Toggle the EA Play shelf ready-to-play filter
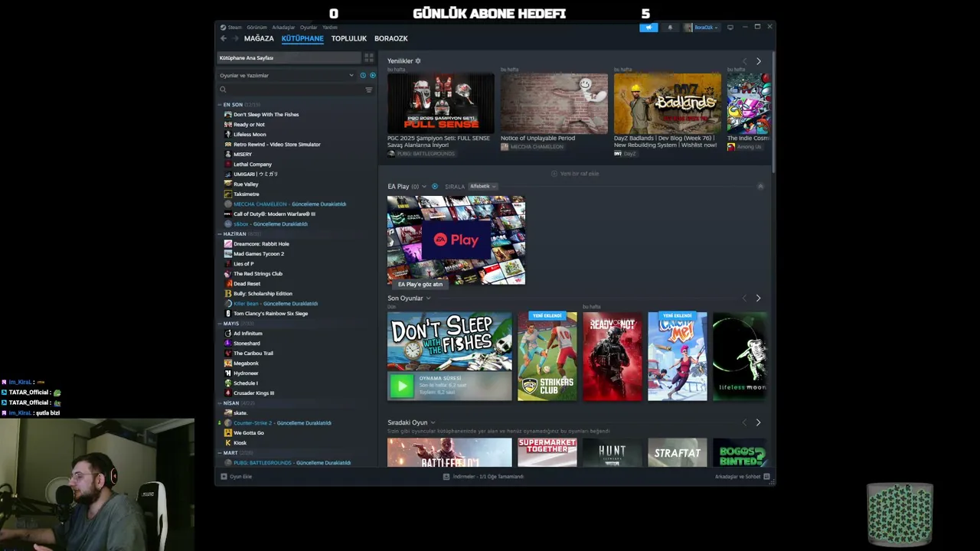Screen dimensions: 980x551 tap(435, 187)
